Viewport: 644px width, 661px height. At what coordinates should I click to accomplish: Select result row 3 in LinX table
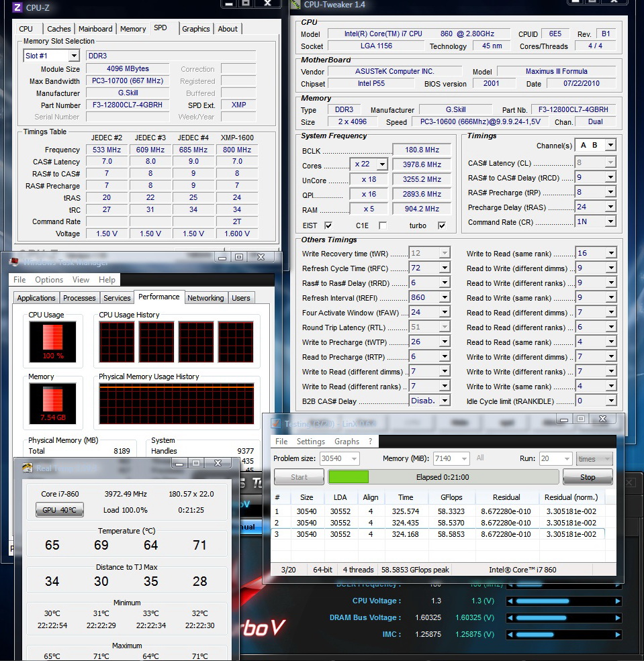(437, 534)
